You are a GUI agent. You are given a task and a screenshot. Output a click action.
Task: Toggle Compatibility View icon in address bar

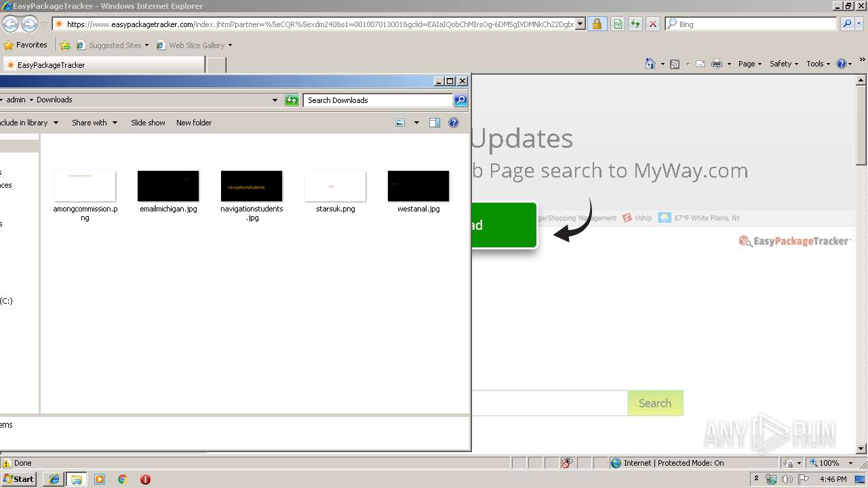(618, 24)
